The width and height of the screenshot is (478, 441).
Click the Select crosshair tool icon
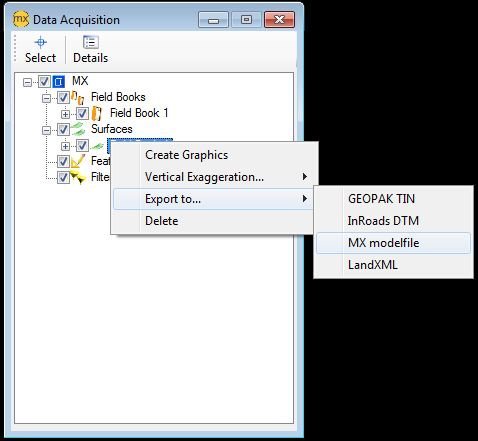tap(41, 42)
